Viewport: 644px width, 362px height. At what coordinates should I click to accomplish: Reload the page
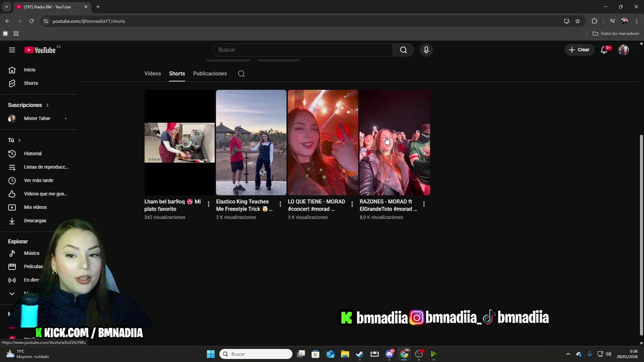(31, 21)
